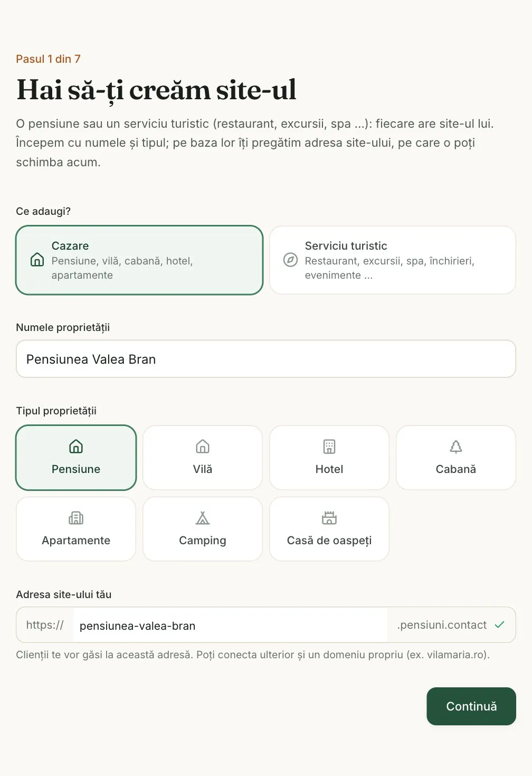Focus the Numele proprietății text field

click(266, 359)
